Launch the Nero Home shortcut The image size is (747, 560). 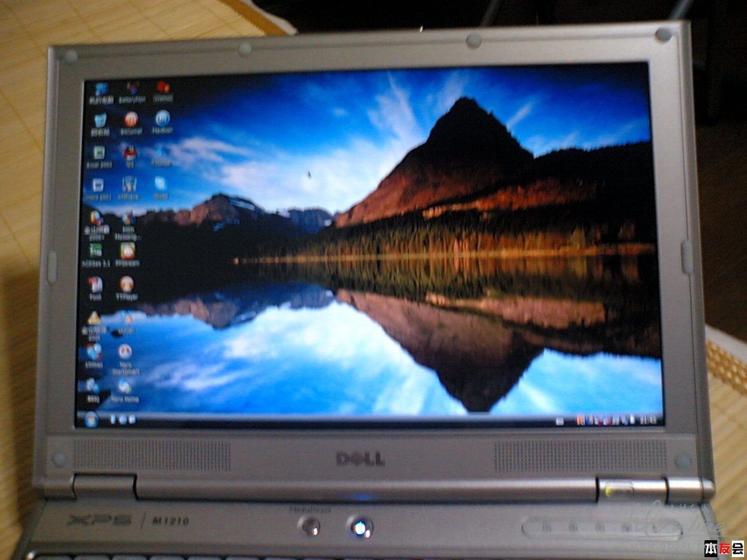[124, 390]
